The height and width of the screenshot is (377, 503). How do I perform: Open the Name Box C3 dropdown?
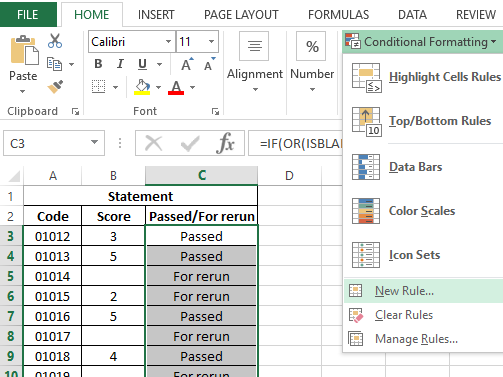(x=94, y=142)
